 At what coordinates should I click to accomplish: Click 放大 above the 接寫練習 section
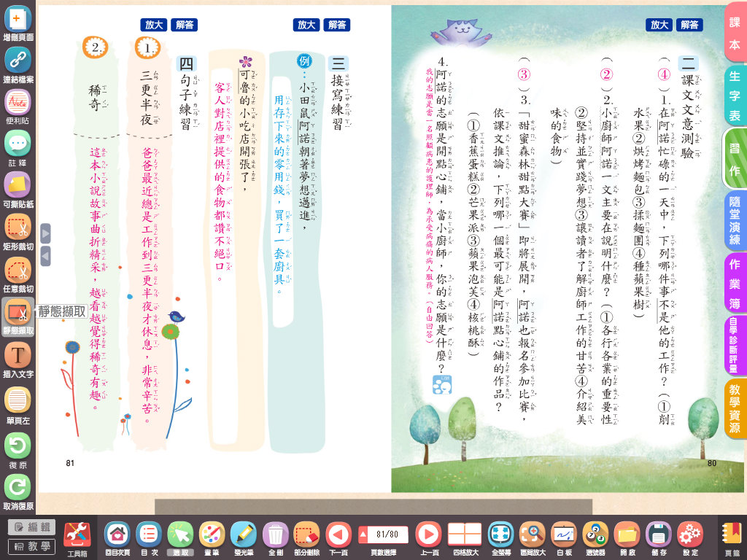click(x=306, y=25)
